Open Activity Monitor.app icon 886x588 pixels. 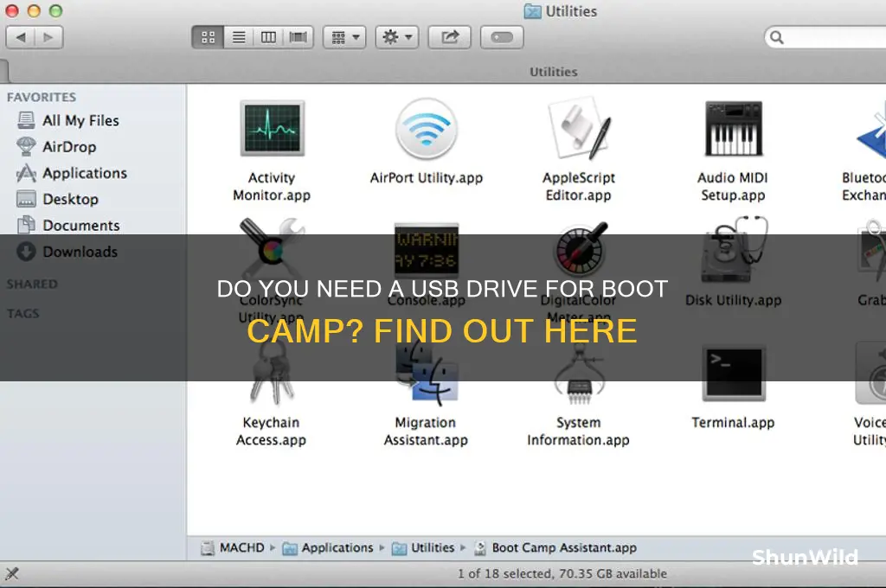[273, 128]
